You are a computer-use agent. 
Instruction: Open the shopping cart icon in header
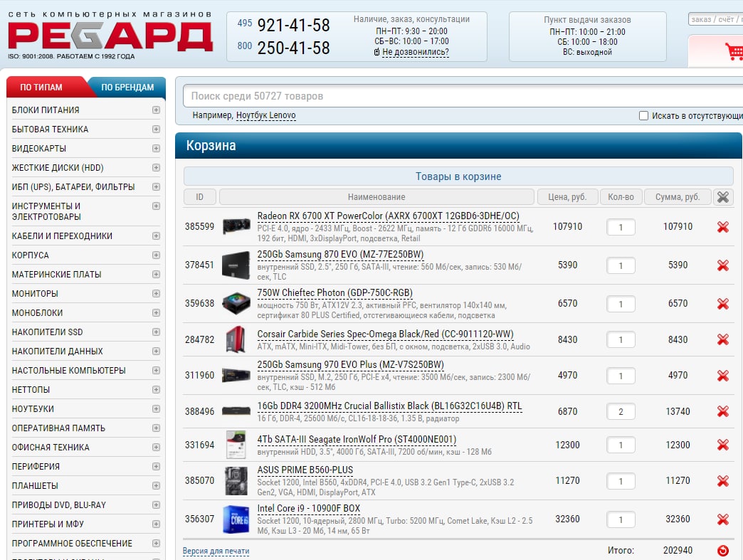click(x=734, y=51)
